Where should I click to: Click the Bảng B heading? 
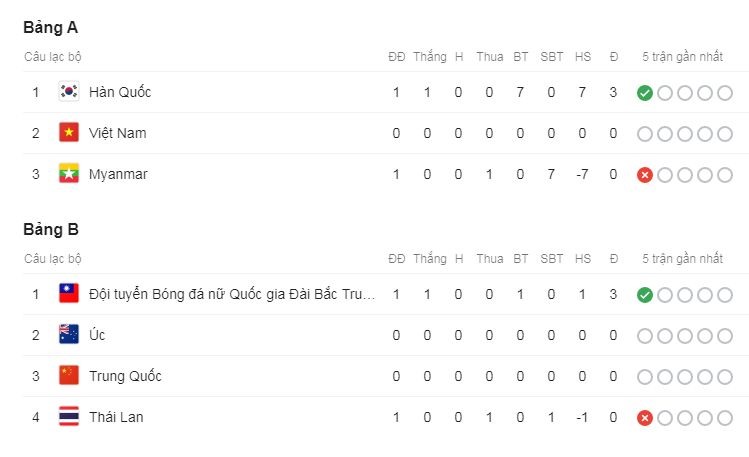pos(51,230)
